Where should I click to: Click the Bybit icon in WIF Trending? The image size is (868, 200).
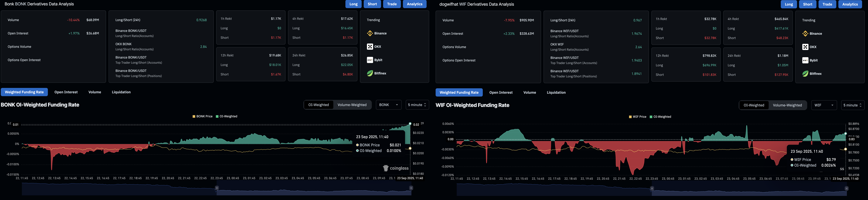805,60
